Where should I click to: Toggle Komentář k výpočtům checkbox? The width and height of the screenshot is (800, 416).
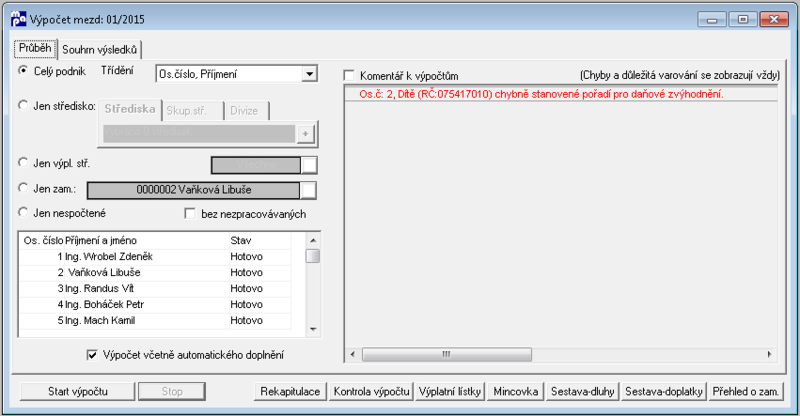349,76
